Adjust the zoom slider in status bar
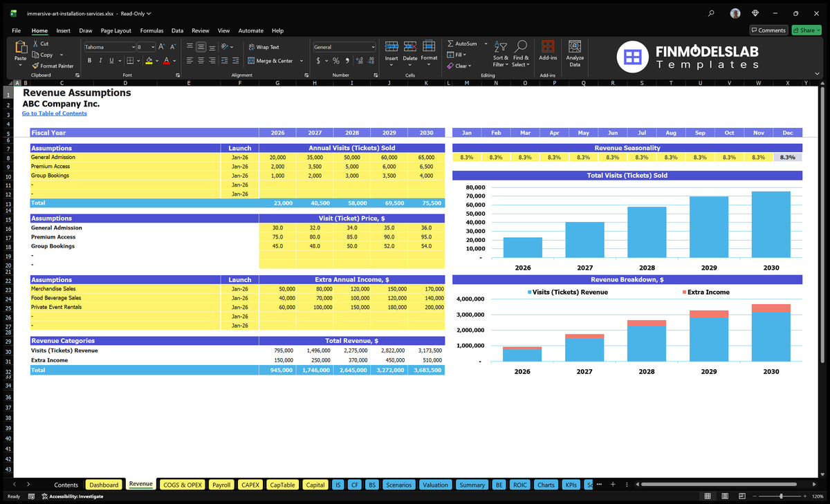The width and height of the screenshot is (830, 504). tap(781, 496)
